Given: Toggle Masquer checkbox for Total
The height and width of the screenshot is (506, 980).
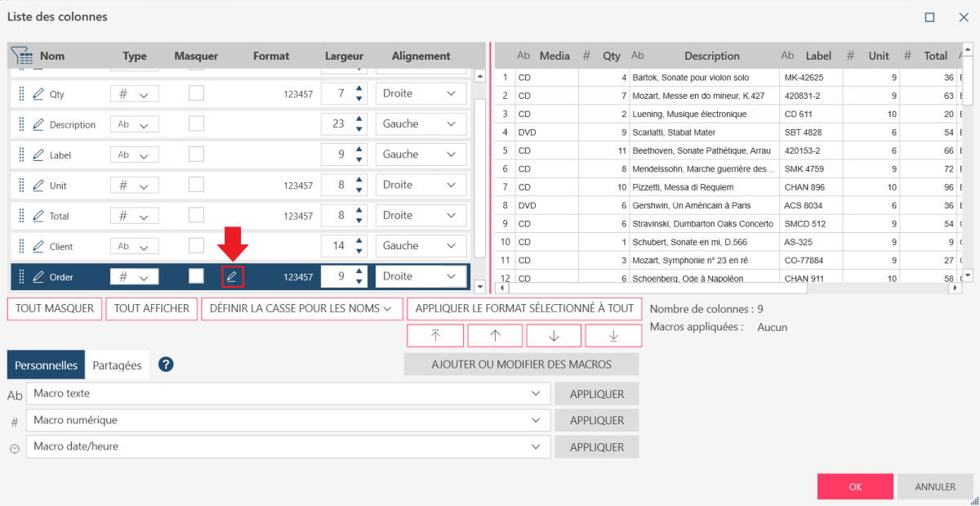Looking at the screenshot, I should [196, 215].
